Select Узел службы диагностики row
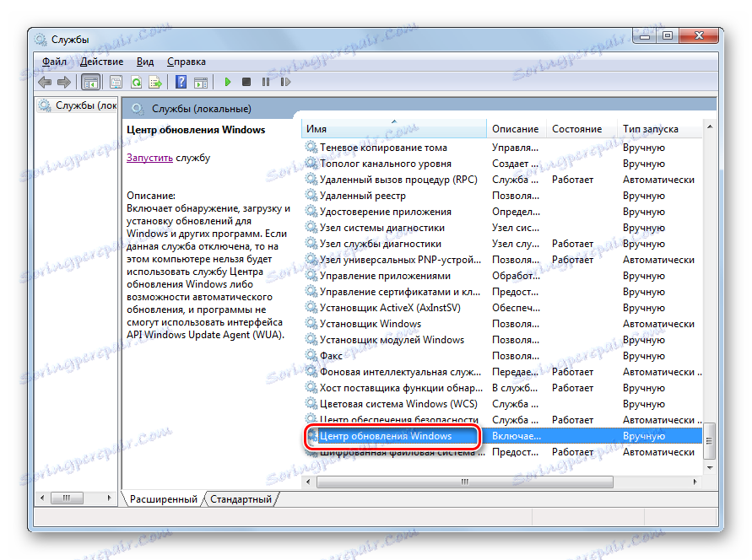Viewport: 752px width, 560px height. coord(503,244)
